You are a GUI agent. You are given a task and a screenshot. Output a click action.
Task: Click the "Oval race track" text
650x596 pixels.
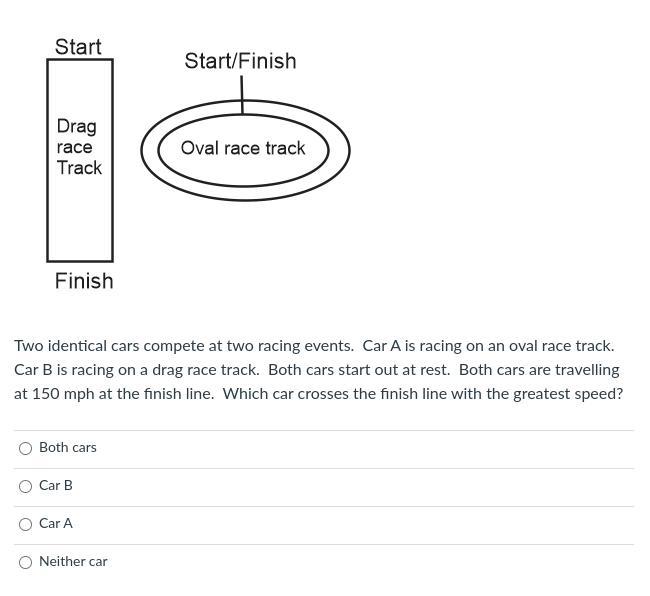click(x=243, y=148)
